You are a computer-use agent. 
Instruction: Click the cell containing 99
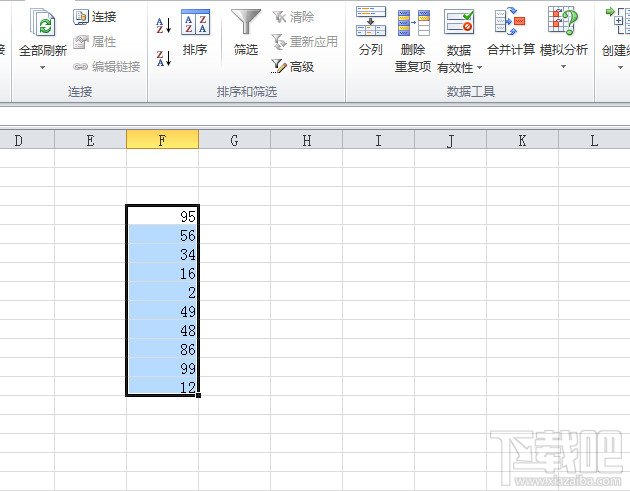162,368
